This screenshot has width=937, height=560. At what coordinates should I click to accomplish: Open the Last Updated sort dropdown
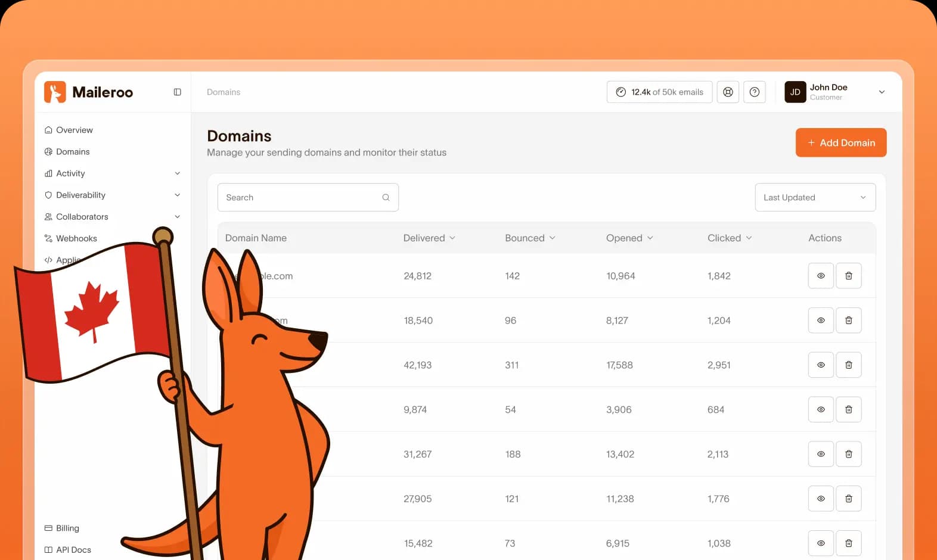815,197
